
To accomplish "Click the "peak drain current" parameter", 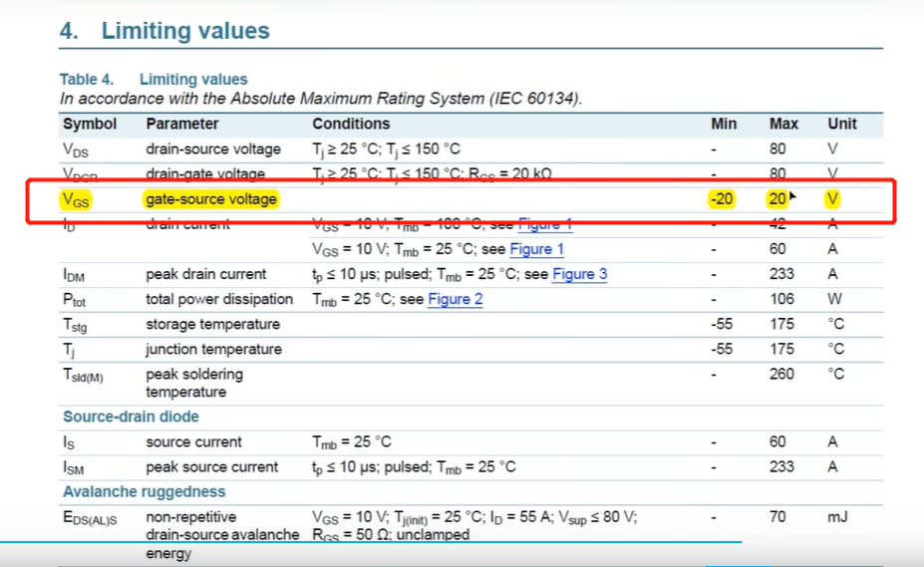I will [x=206, y=274].
